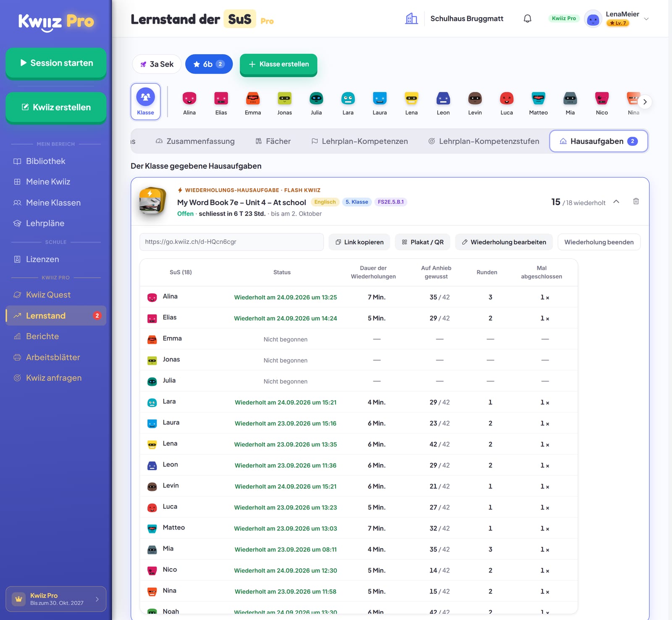
Task: Click the Klasse overview tile
Action: tap(145, 102)
